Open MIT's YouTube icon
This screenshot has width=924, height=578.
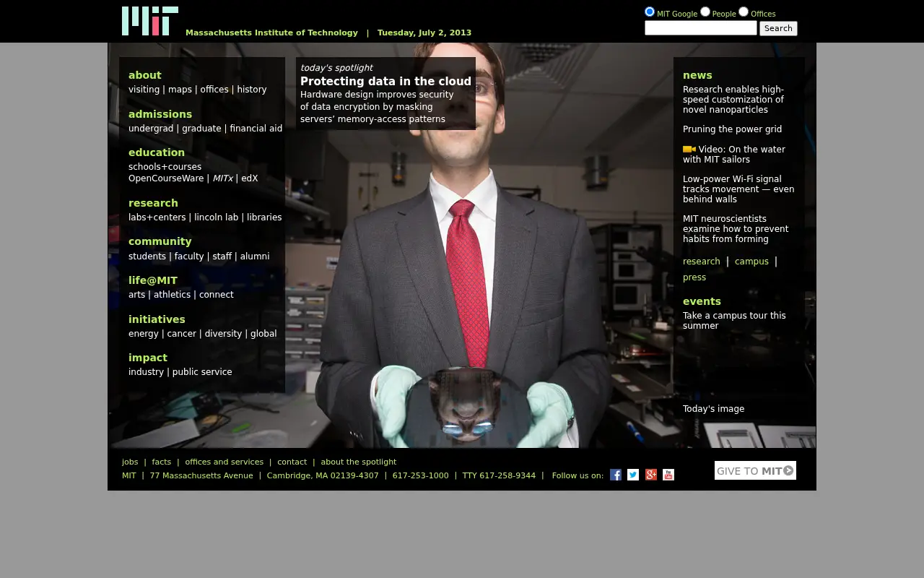[x=668, y=475]
